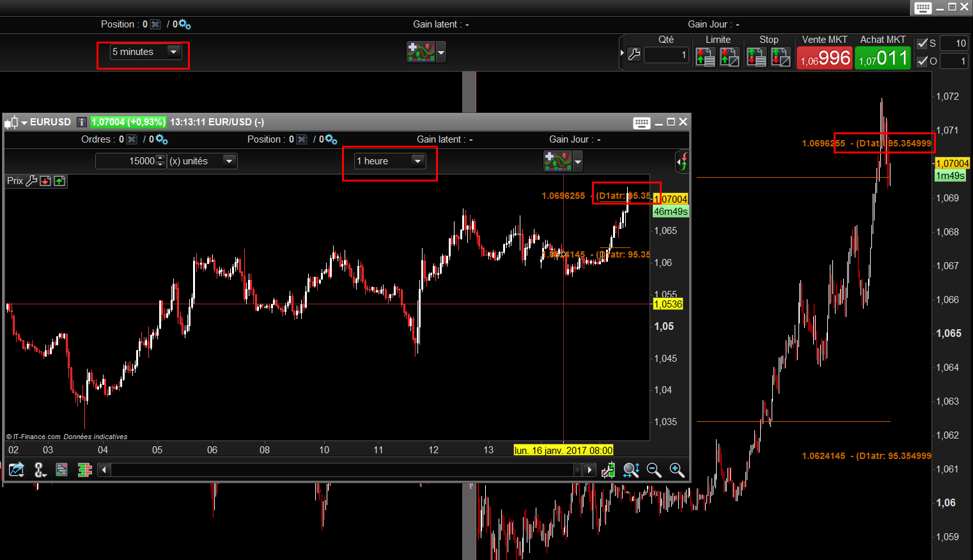This screenshot has width=973, height=560.
Task: Click the red-green bars icon in the bottom toolbar
Action: 85,470
